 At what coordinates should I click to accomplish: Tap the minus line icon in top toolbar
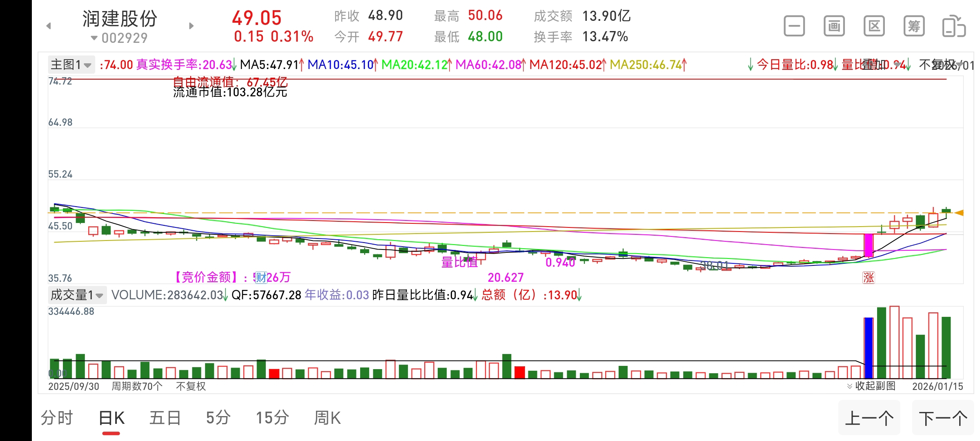click(794, 27)
